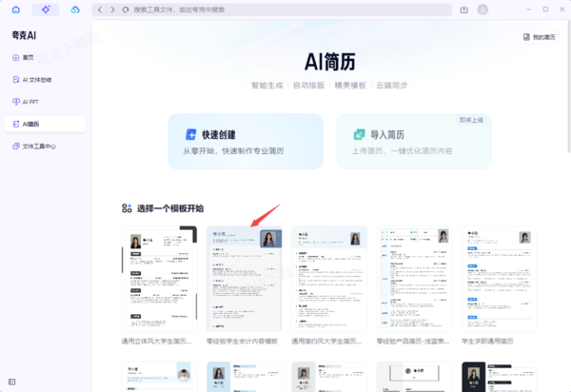Click the 选择一个模板开始 grid icon
This screenshot has height=392, width=571.
[x=127, y=208]
